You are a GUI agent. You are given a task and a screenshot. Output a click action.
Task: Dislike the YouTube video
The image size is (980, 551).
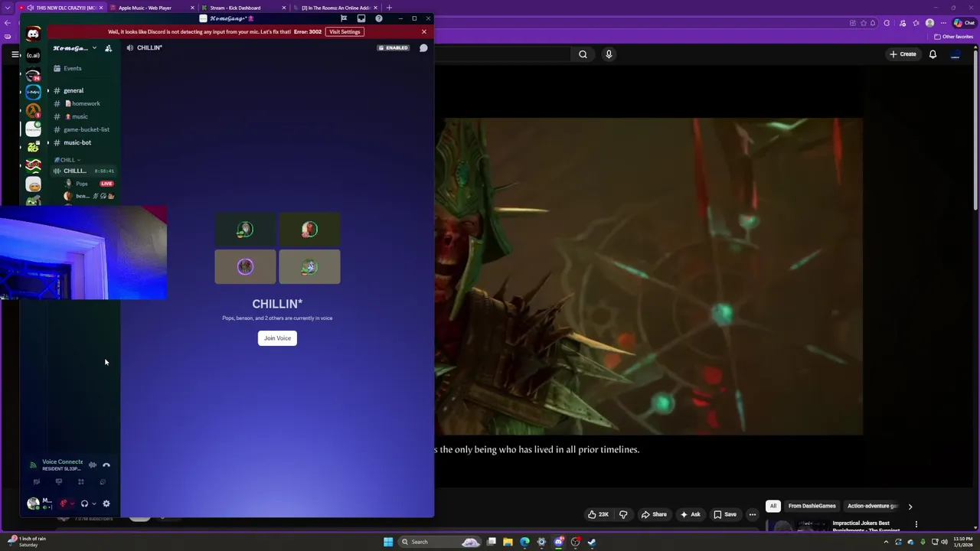[623, 514]
